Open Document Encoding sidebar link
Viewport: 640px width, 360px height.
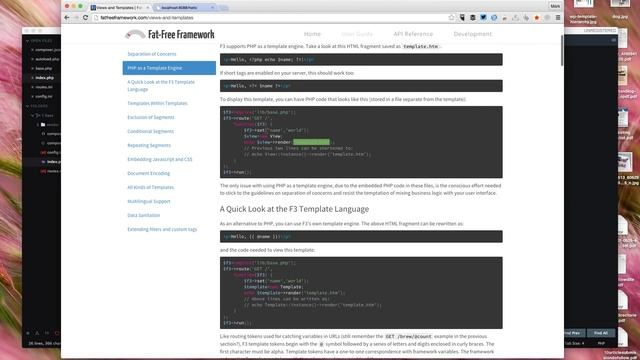[x=149, y=173]
